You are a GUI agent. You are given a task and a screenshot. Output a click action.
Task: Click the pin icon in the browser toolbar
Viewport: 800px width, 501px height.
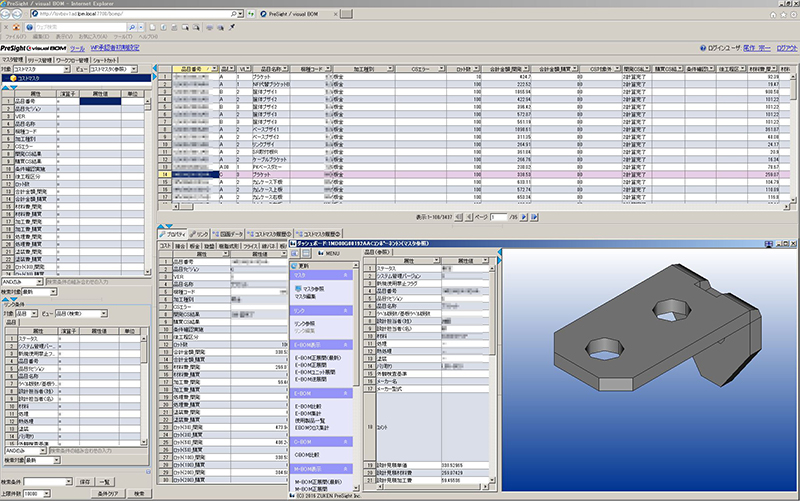click(232, 27)
